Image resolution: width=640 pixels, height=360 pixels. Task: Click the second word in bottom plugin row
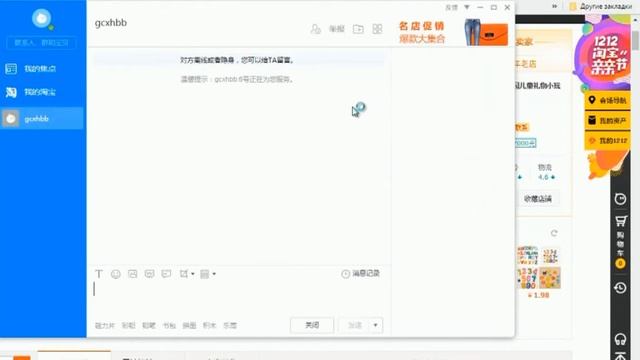coord(129,325)
